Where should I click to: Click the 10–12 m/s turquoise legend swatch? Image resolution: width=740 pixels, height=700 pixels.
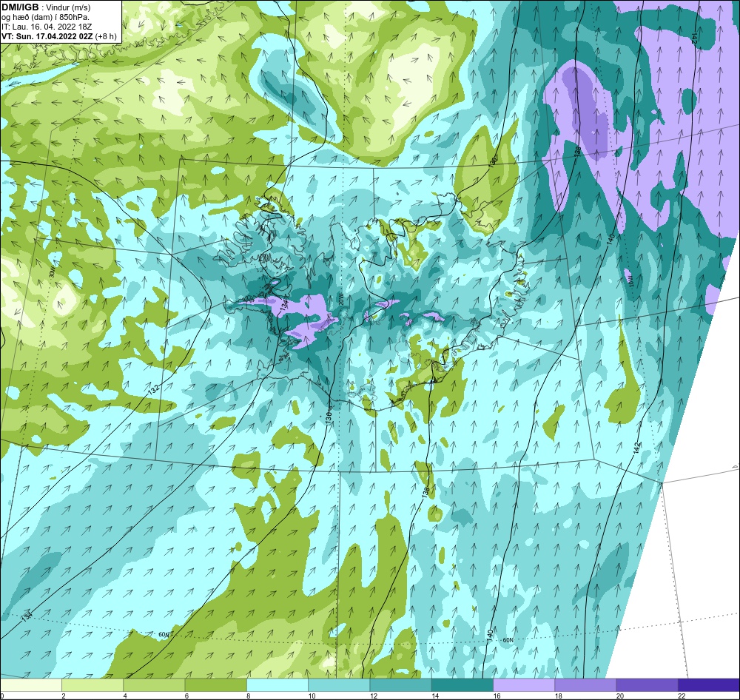click(x=339, y=684)
